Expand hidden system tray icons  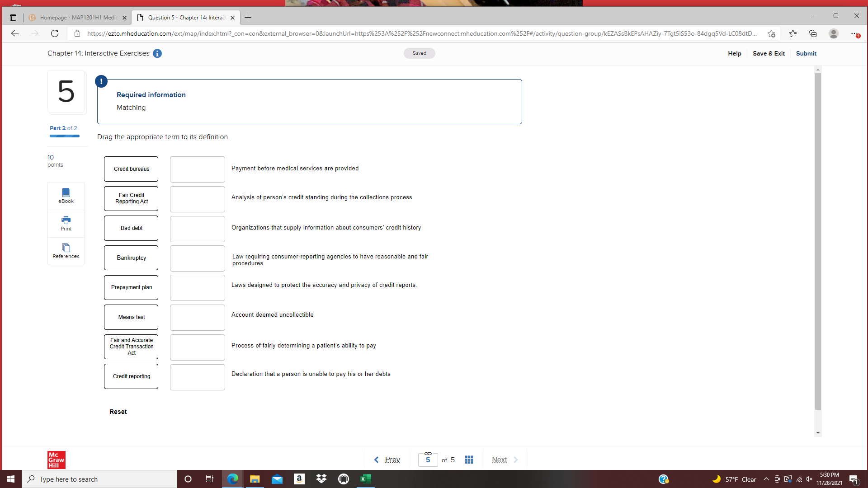[x=766, y=479]
